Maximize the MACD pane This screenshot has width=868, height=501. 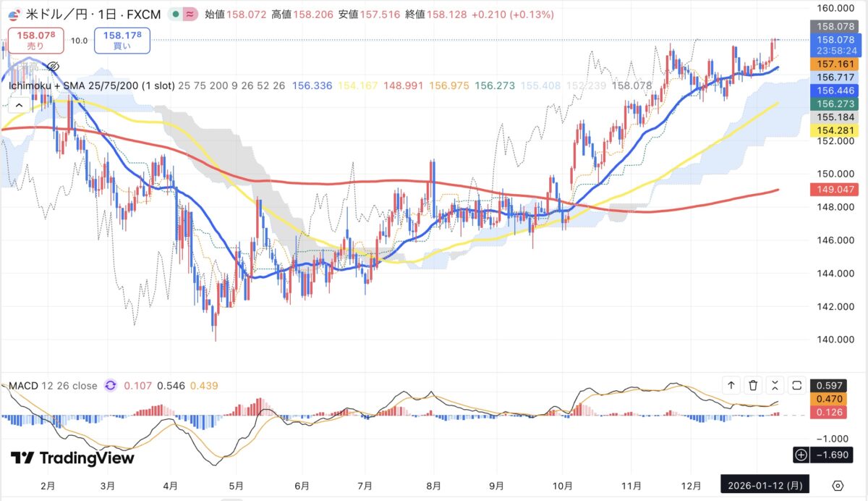(797, 385)
